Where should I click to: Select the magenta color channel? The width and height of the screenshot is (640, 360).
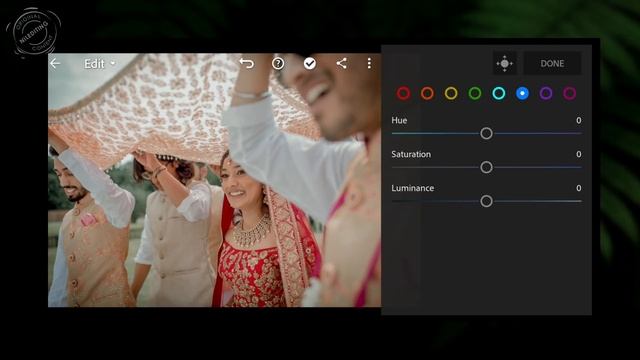[569, 93]
